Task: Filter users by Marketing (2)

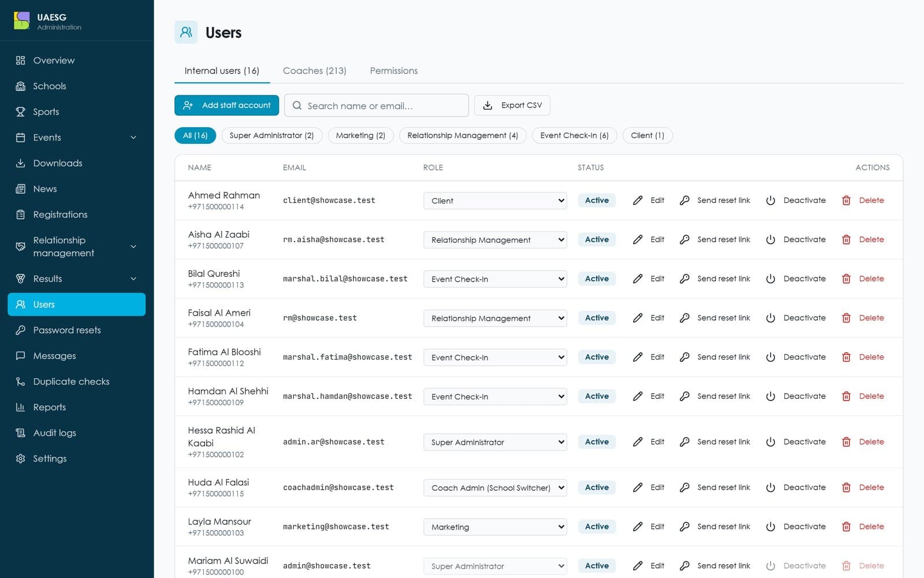Action: point(360,135)
